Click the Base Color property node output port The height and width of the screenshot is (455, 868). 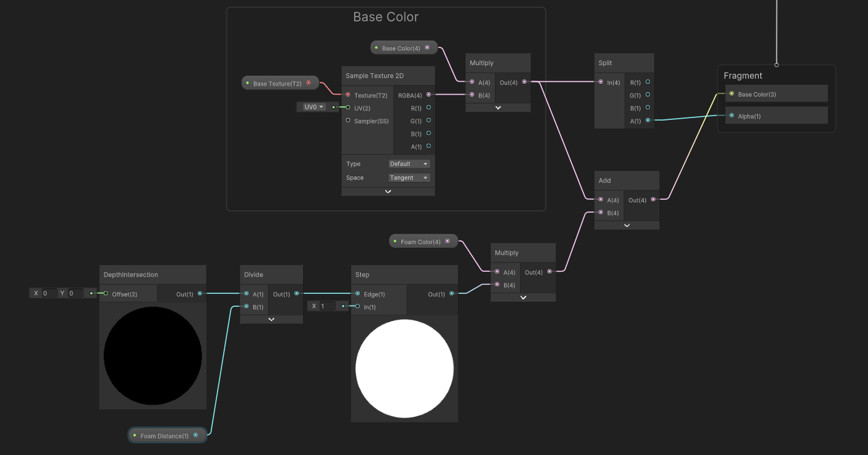pyautogui.click(x=427, y=47)
